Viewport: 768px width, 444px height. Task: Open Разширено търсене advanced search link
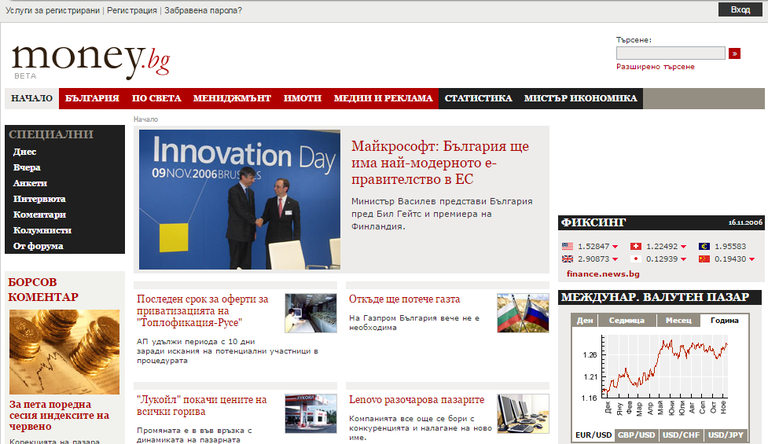(x=656, y=67)
